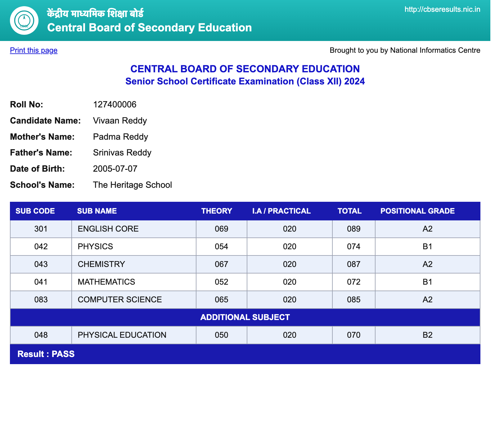Click the MATHEMATICS subject name

(106, 282)
